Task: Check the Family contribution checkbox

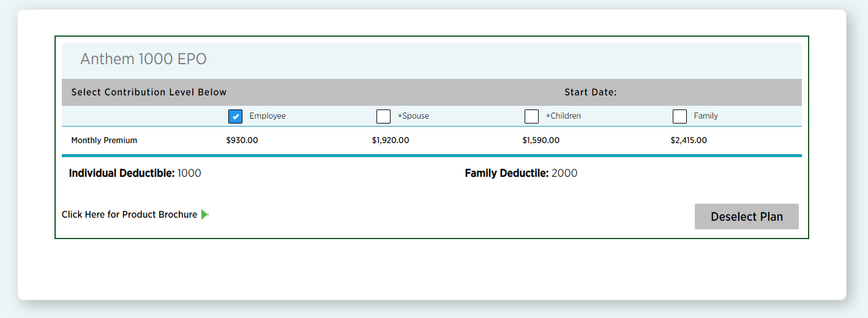Action: (679, 116)
